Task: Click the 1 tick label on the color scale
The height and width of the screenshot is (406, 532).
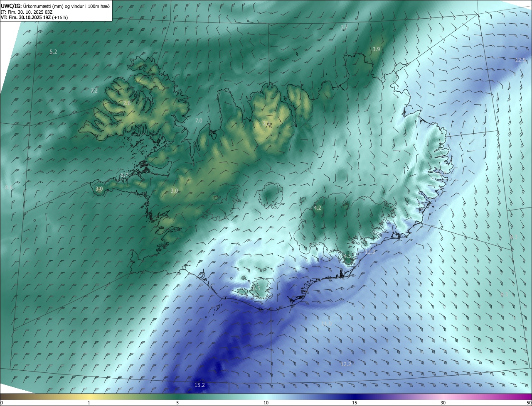Action: (89, 403)
